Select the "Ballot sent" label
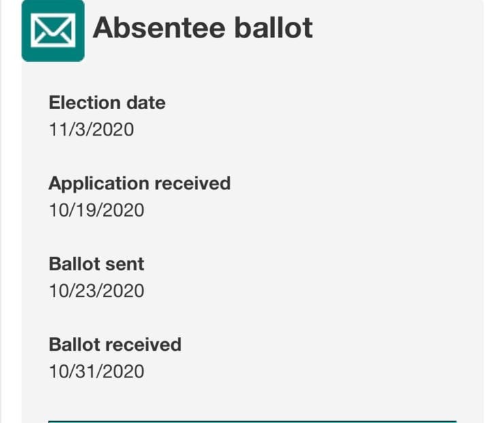 coord(96,264)
